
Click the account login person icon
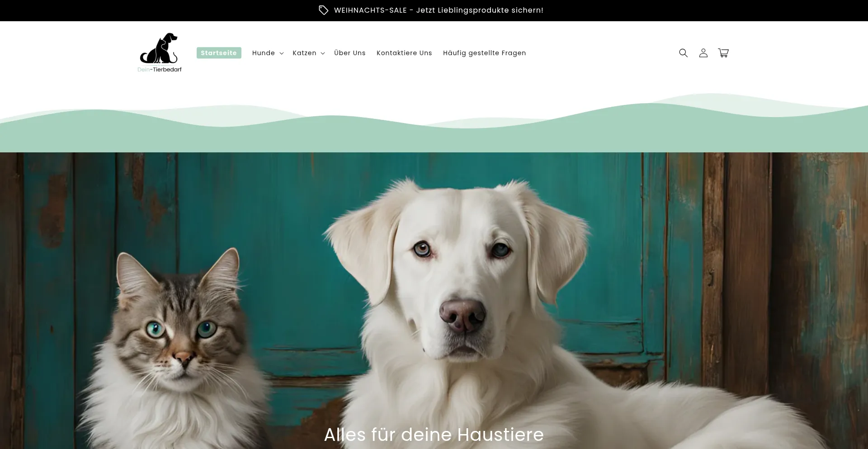point(703,53)
